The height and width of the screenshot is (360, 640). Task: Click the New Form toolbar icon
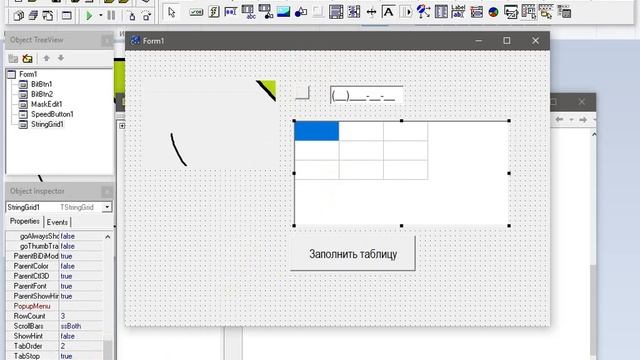point(67,16)
